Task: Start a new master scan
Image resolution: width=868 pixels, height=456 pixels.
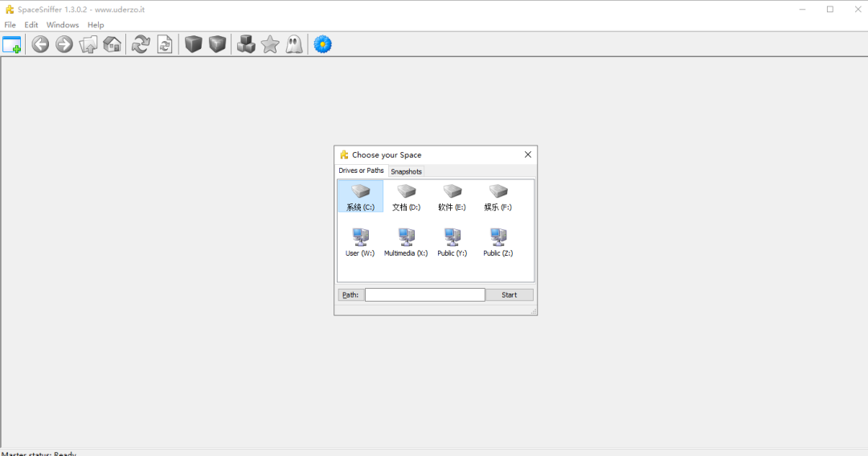Action: tap(141, 44)
